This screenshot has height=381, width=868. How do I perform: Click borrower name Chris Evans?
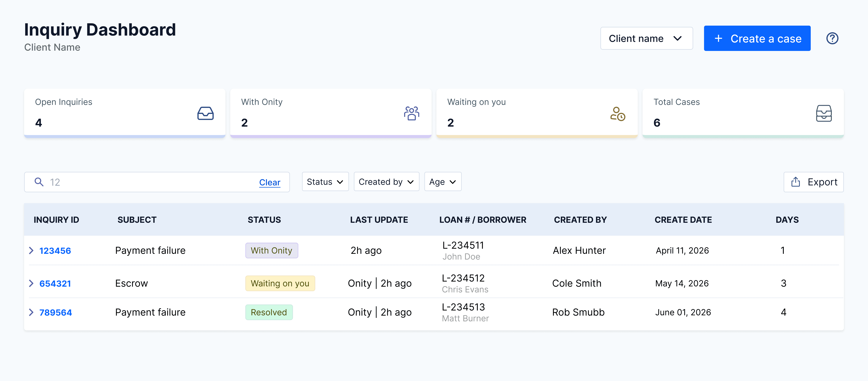[465, 290]
